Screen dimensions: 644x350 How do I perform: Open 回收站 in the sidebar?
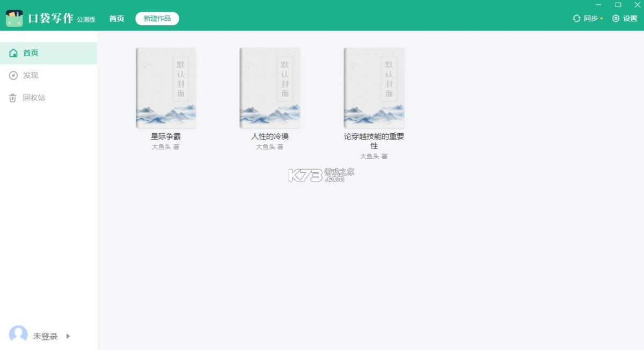(x=34, y=98)
